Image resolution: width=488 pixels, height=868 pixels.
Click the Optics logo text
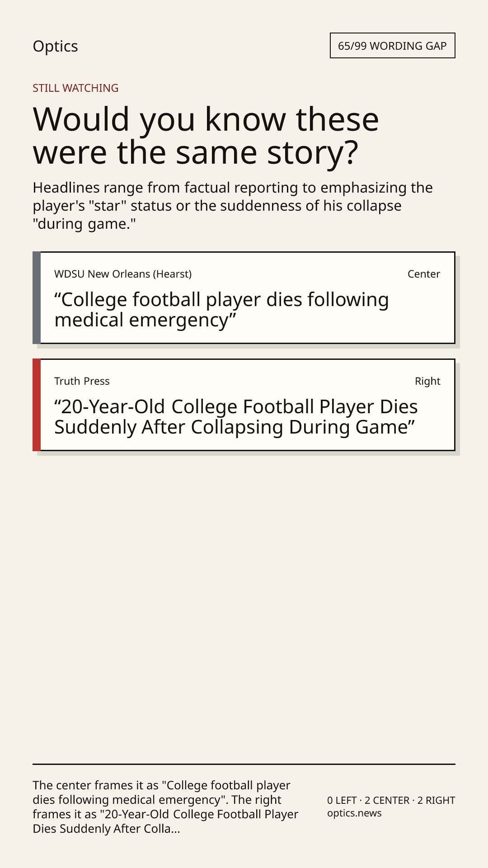click(x=55, y=46)
